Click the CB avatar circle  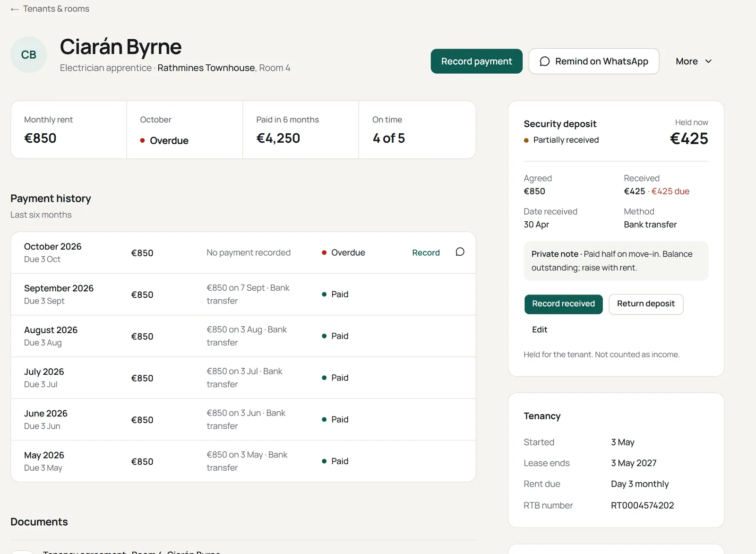click(29, 55)
